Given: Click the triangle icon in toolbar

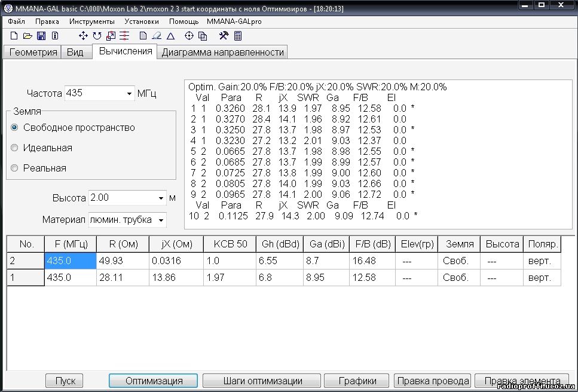Looking at the screenshot, I should (170, 36).
